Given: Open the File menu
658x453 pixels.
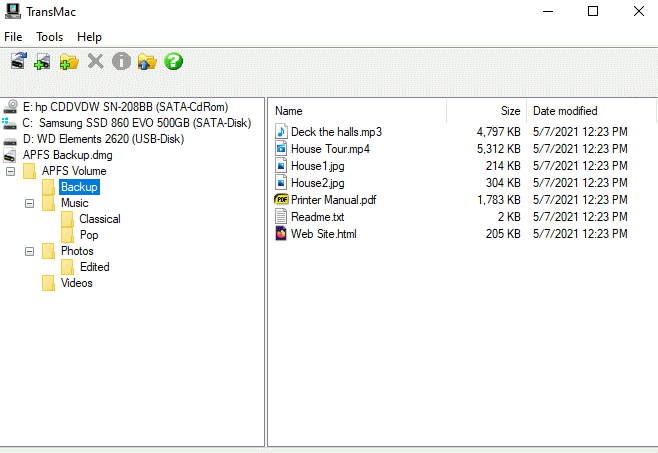Looking at the screenshot, I should [x=15, y=37].
